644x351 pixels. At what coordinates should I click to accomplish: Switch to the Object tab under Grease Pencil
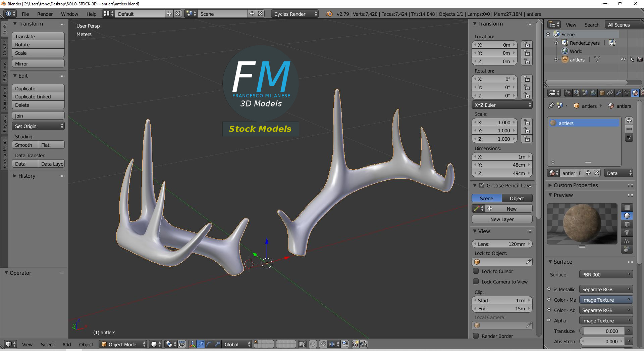(x=516, y=198)
